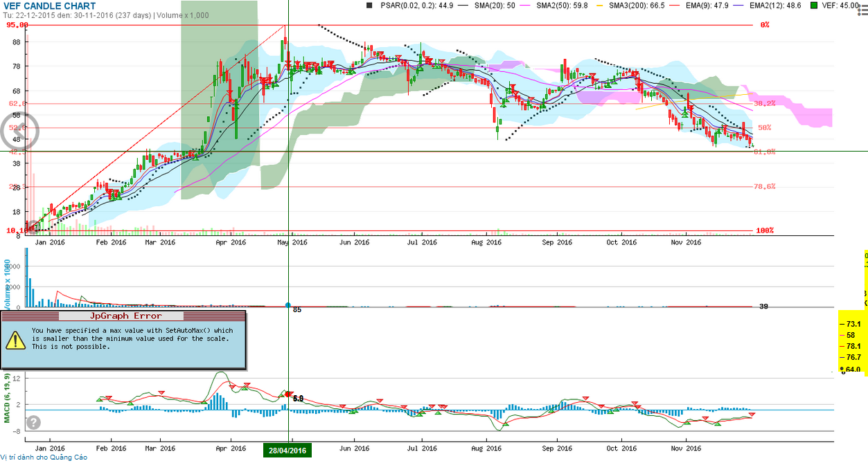Click the SetAutoMax() error message text

point(132,338)
